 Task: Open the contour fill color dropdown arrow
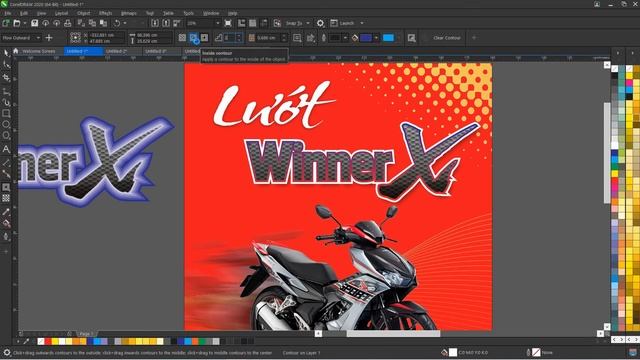376,38
